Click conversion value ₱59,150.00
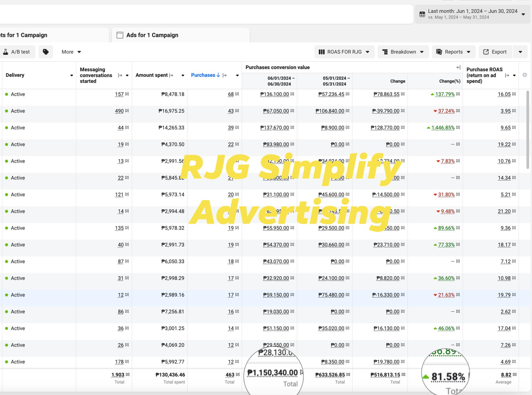This screenshot has height=395, width=532. pos(276,295)
